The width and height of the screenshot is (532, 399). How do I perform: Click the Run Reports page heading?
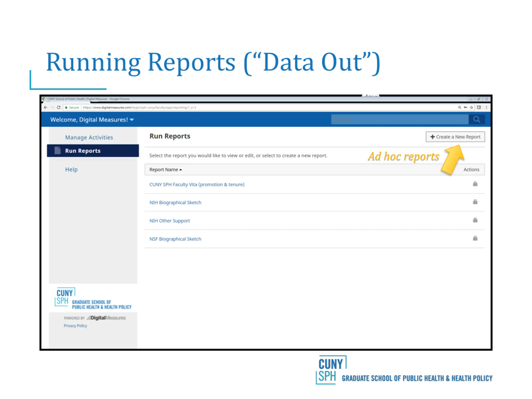point(170,136)
